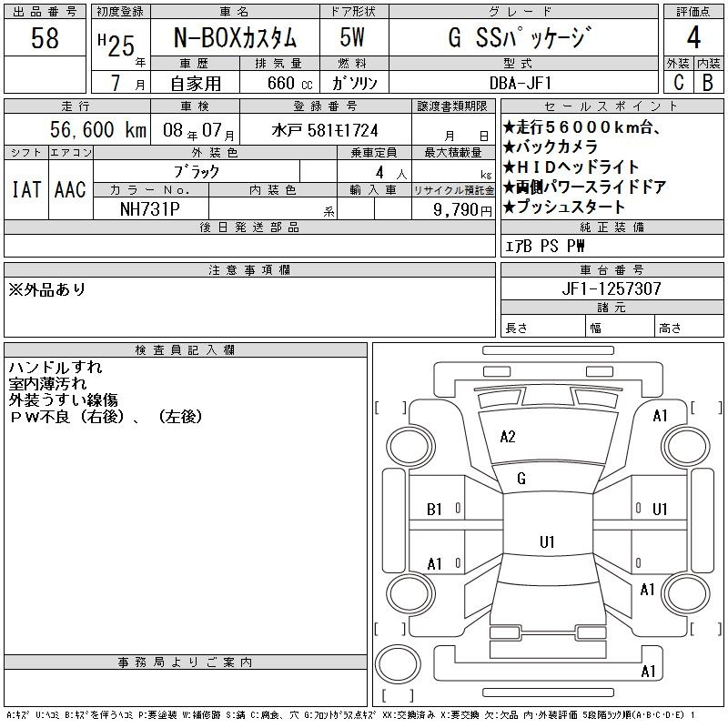The height and width of the screenshot is (728, 728).
Task: Click the chassis number JF1-1257307
Action: [x=612, y=288]
